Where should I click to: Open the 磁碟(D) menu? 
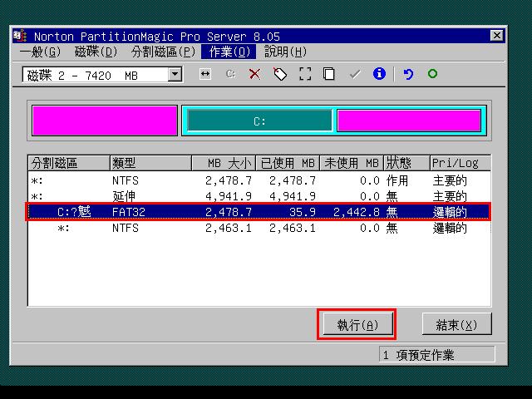[96, 52]
